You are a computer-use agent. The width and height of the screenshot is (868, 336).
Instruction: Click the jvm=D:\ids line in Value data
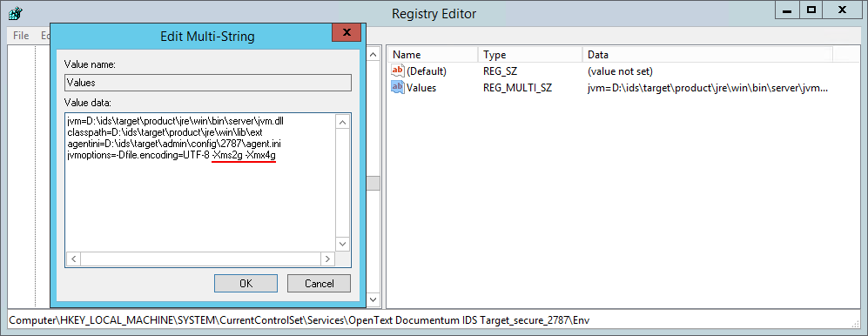[176, 121]
